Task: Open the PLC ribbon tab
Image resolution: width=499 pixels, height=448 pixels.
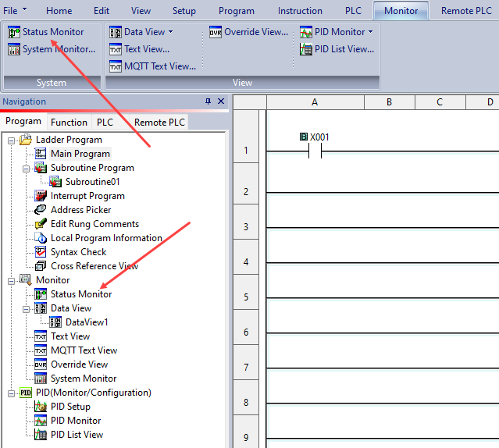Action: (x=353, y=11)
